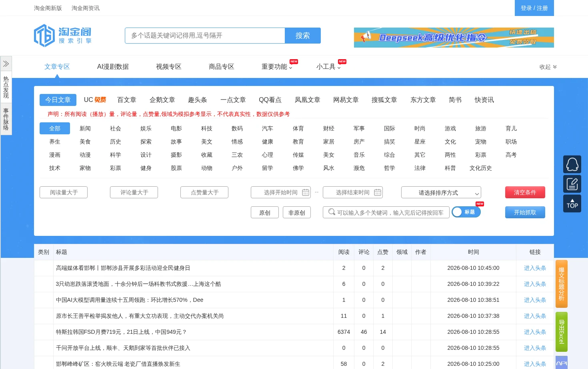Select the 文化历史 category
The width and height of the screenshot is (588, 369).
[481, 168]
